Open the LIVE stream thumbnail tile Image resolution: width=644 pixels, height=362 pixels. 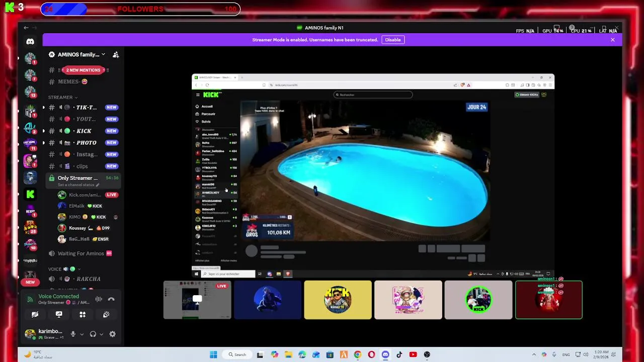pyautogui.click(x=197, y=300)
